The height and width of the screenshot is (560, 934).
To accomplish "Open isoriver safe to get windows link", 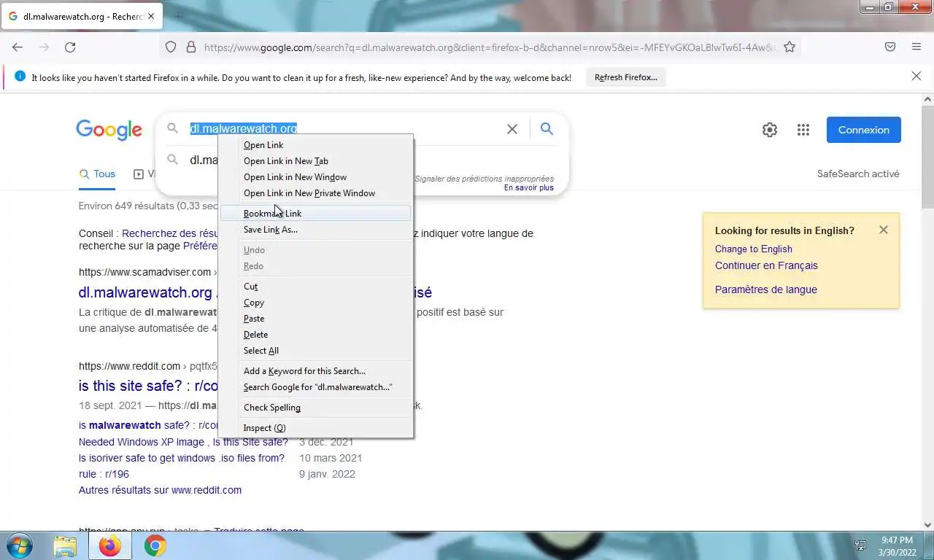I will tap(182, 458).
